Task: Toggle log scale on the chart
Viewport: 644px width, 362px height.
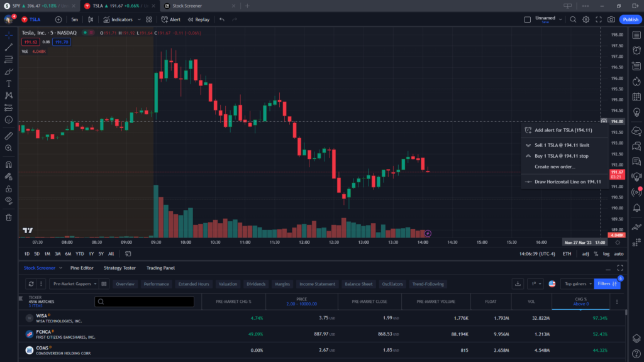Action: (x=606, y=254)
